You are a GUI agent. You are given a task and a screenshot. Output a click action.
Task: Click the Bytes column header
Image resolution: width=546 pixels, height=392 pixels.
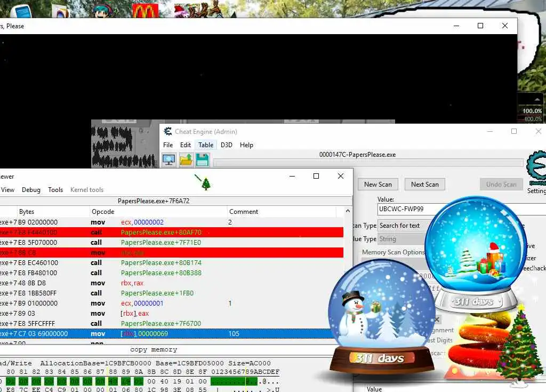coord(53,212)
